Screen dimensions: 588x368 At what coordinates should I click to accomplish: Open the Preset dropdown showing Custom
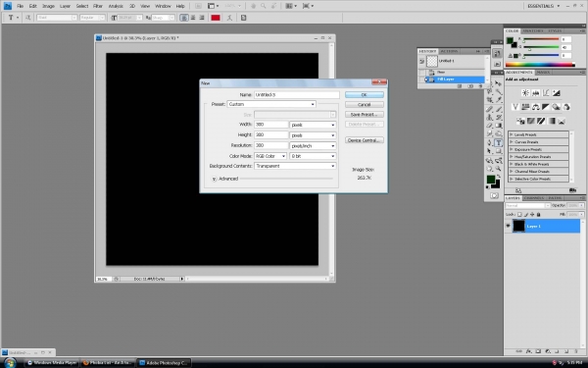coord(271,104)
